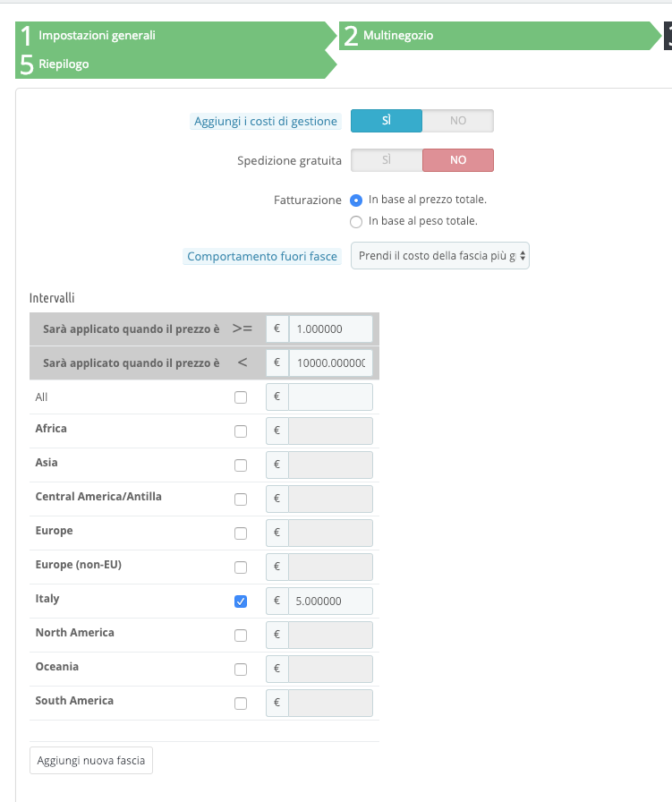Jump to the Riepilogo step
Image resolution: width=672 pixels, height=802 pixels.
point(64,64)
